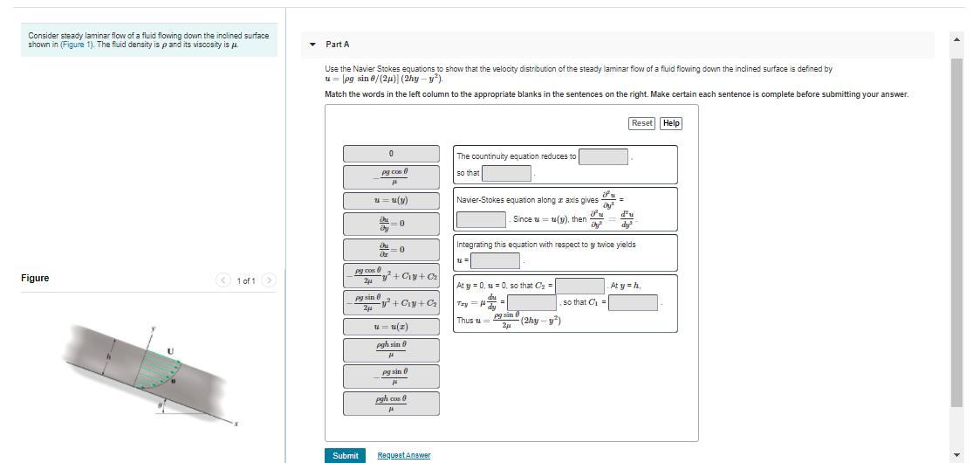Click the blank after 'so that' in first sentence

[x=507, y=173]
